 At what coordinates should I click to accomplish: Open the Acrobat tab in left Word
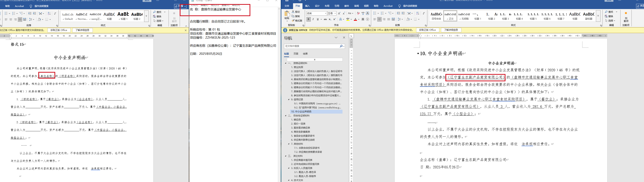point(19,6)
